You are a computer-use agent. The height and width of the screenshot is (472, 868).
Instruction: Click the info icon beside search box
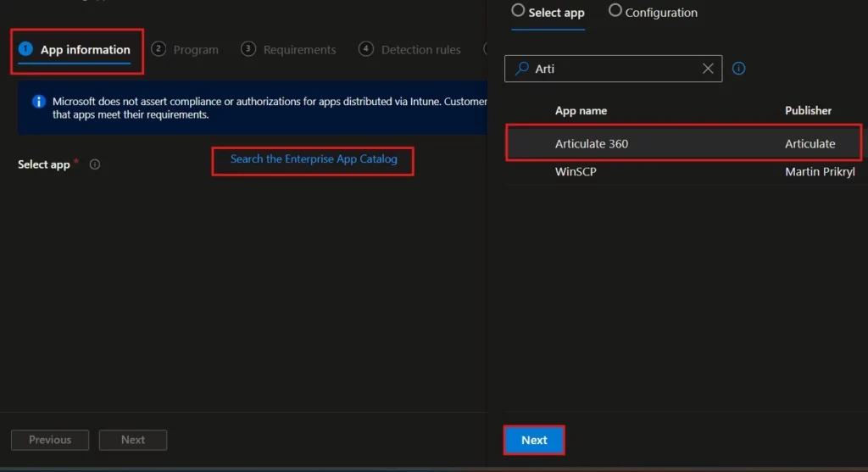(x=738, y=69)
